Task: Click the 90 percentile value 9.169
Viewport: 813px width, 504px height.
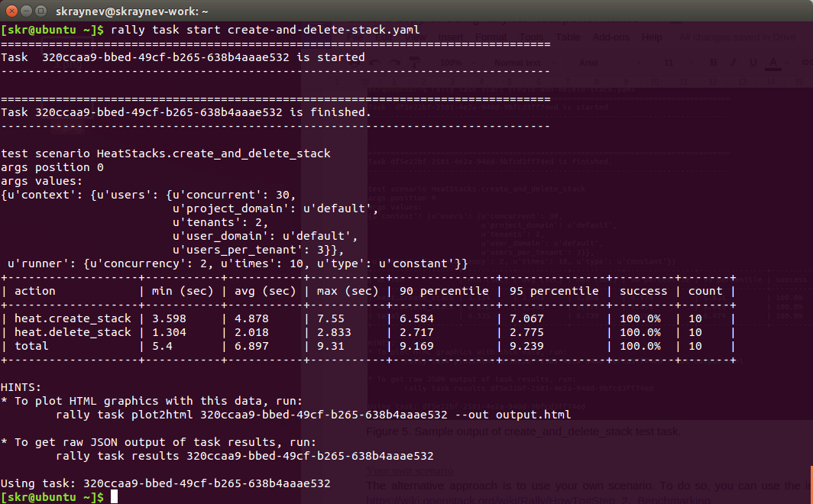Action: coord(416,346)
